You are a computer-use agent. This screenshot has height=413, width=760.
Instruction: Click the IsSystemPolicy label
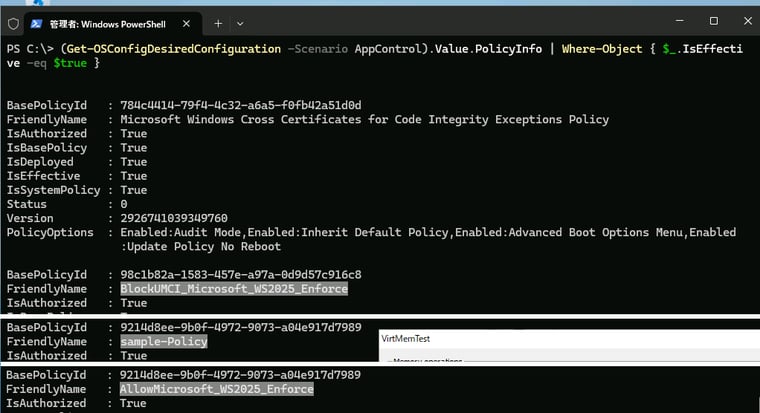[53, 190]
